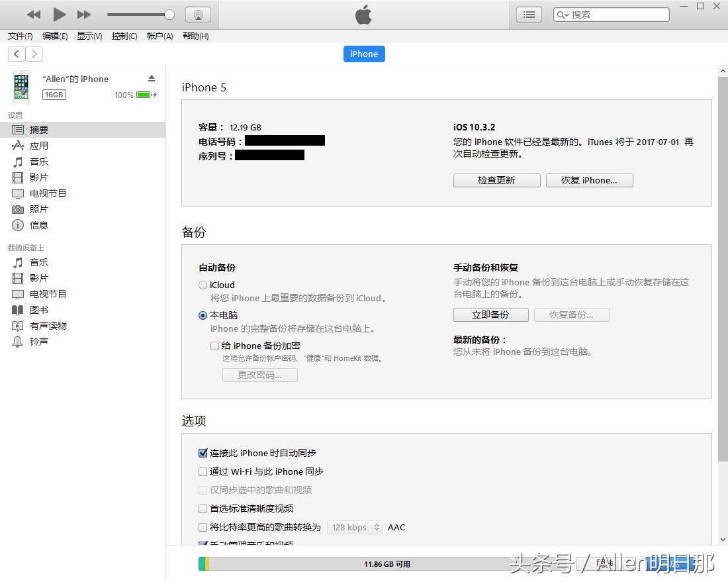Open the 应用 section in settings sidebar
The height and width of the screenshot is (582, 728).
pyautogui.click(x=38, y=145)
